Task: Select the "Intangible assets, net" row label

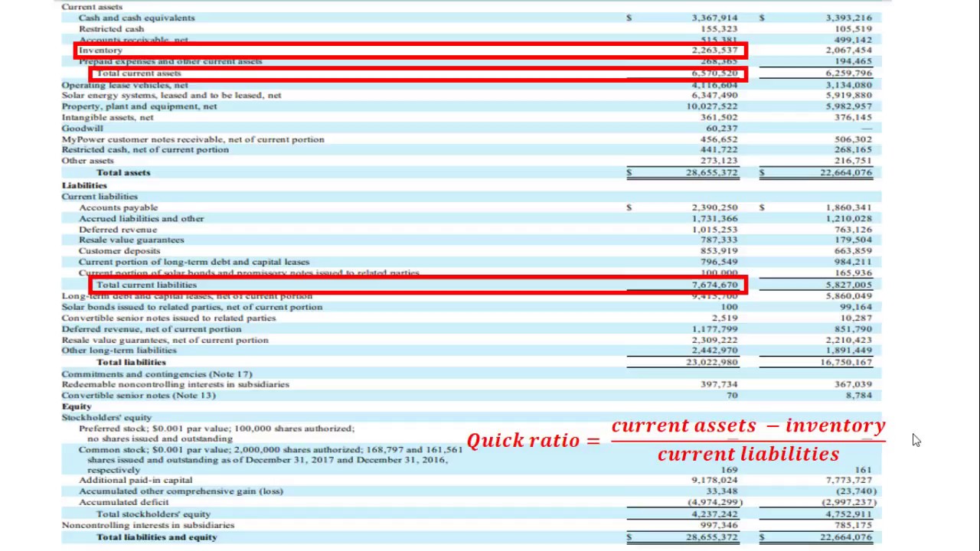Action: click(x=108, y=118)
